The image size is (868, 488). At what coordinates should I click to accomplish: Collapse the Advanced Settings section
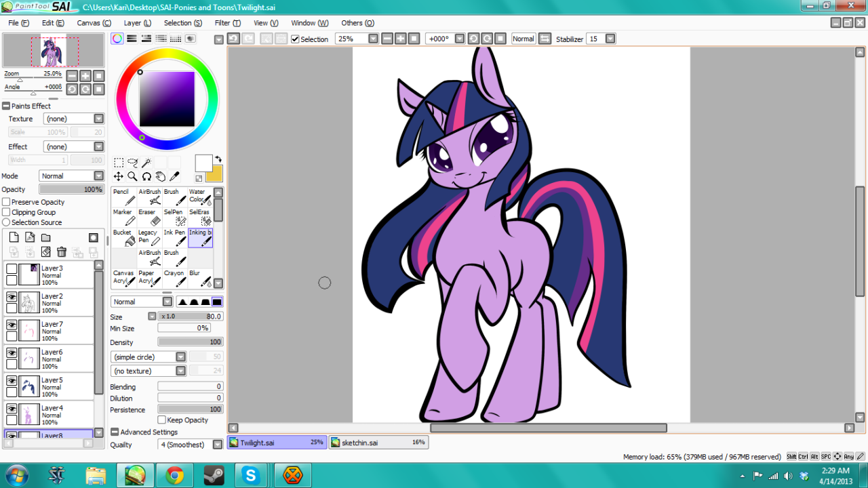point(115,432)
